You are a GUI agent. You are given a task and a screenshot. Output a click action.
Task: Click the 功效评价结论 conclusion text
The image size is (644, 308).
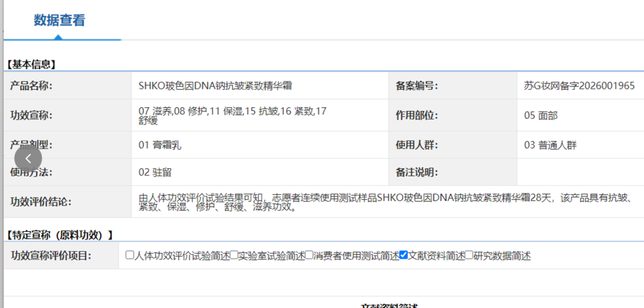tap(385, 202)
